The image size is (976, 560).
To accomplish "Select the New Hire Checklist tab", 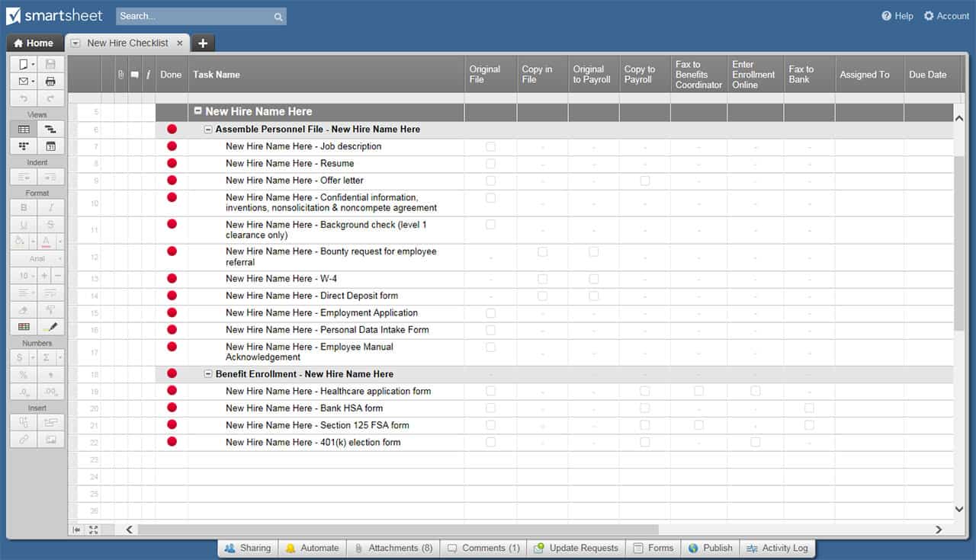I will (x=127, y=43).
